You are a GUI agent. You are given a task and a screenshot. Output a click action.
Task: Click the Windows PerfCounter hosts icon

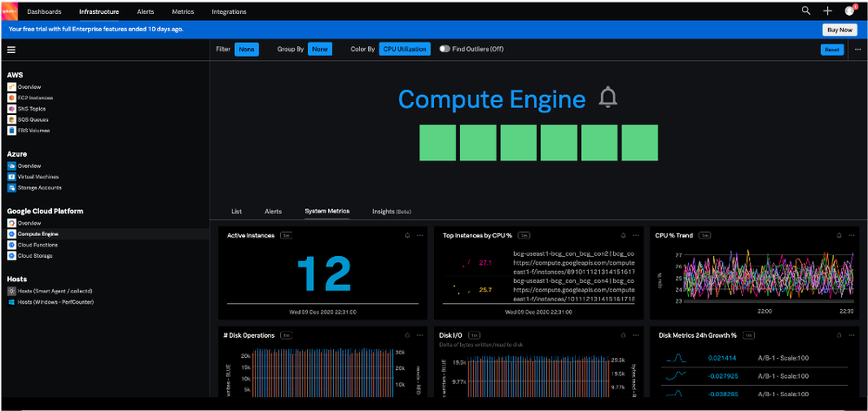pos(11,302)
